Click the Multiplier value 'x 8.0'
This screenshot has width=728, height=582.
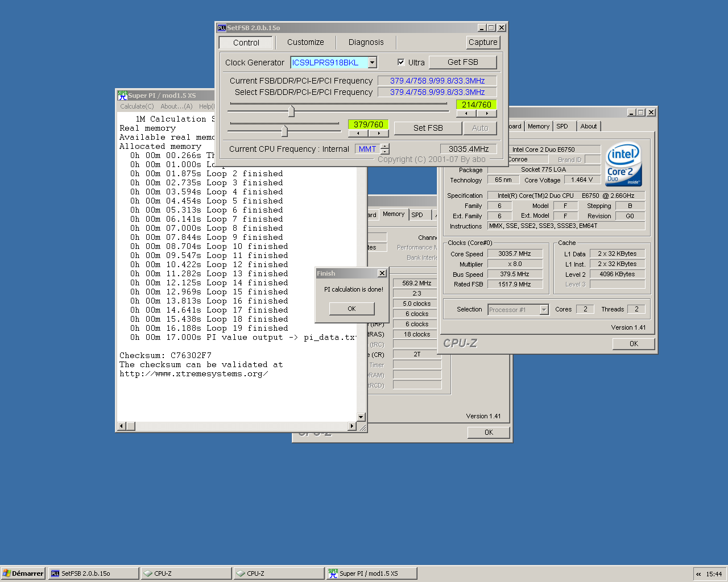pos(515,264)
